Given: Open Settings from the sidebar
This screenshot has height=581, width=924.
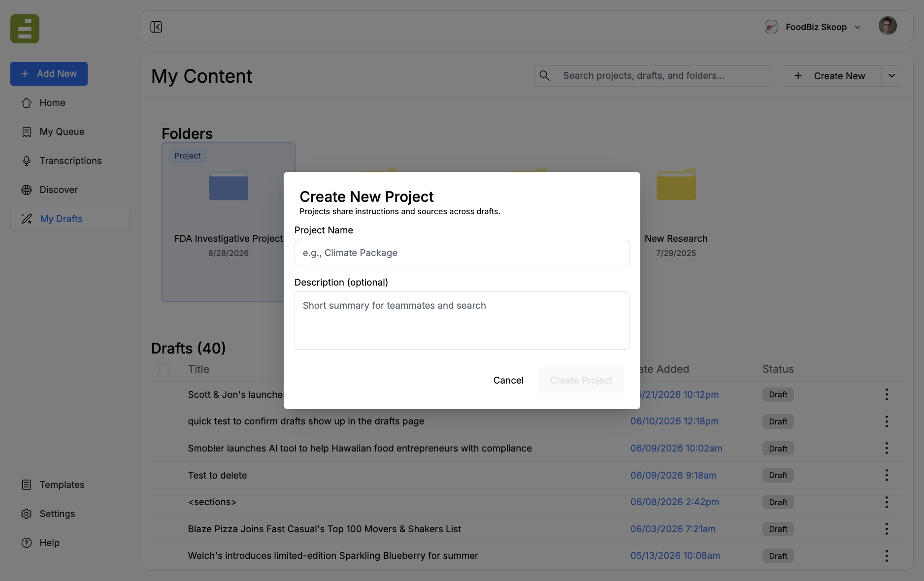Looking at the screenshot, I should (70, 514).
